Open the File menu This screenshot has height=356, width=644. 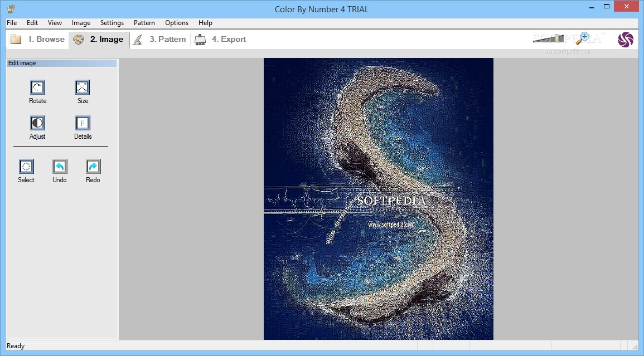pos(12,23)
